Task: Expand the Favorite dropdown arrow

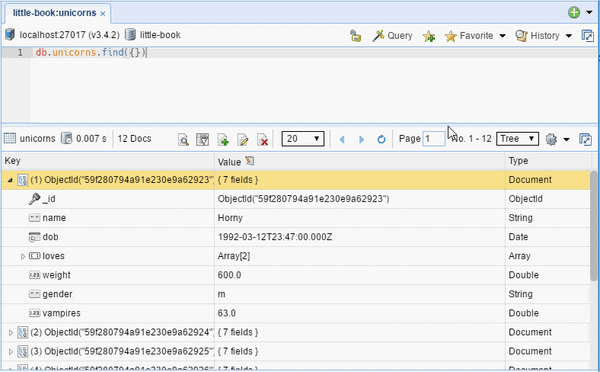Action: pos(502,36)
